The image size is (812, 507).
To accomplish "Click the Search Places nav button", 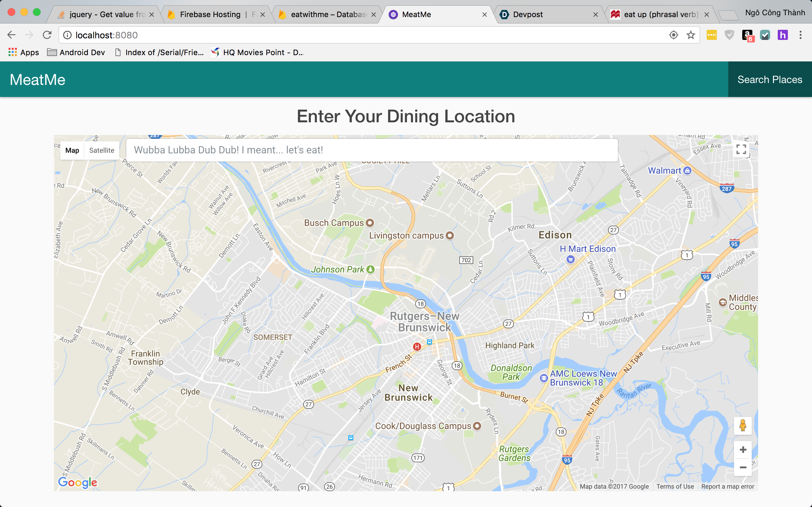I will tap(770, 80).
